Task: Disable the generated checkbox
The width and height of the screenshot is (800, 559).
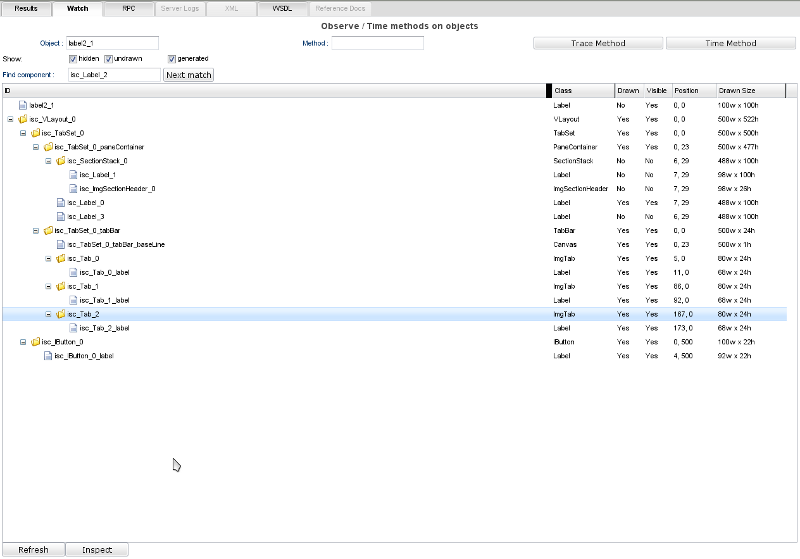Action: [x=172, y=59]
